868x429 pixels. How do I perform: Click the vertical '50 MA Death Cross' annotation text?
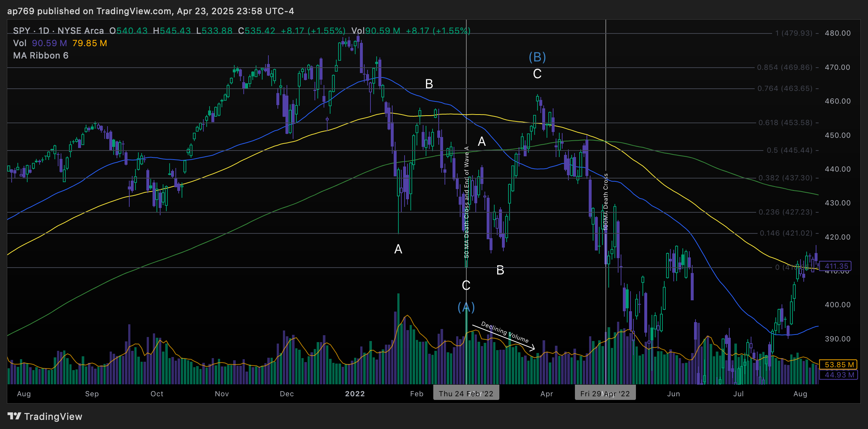467,202
